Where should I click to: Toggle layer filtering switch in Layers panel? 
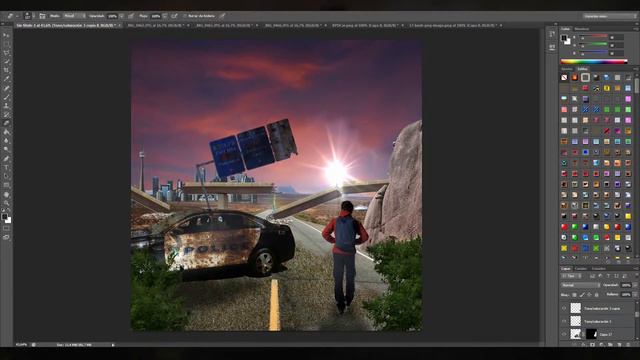[637, 275]
